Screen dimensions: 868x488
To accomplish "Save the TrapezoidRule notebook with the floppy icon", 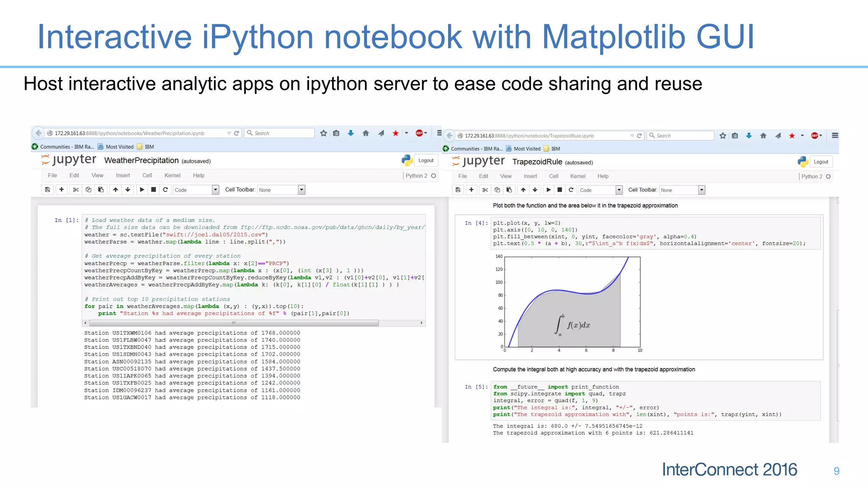I will pos(458,190).
